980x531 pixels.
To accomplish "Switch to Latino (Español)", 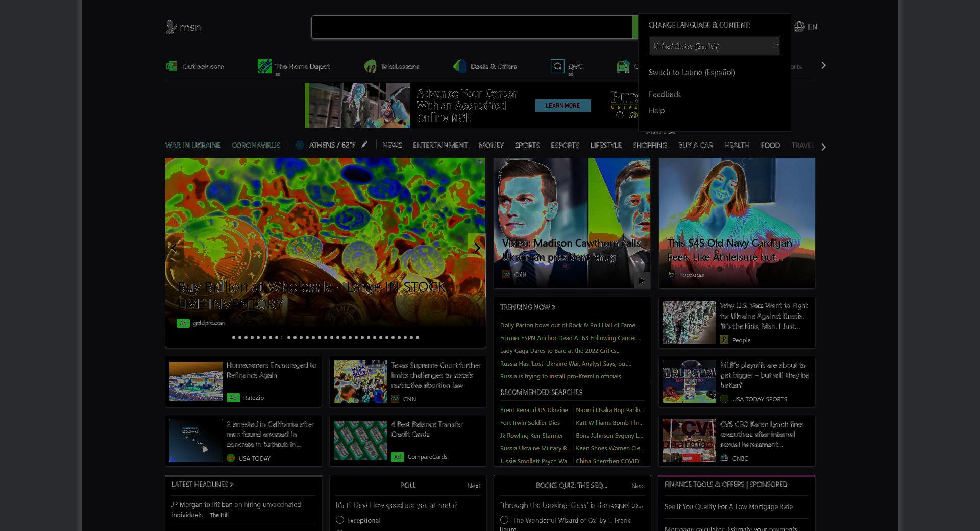I will [692, 72].
